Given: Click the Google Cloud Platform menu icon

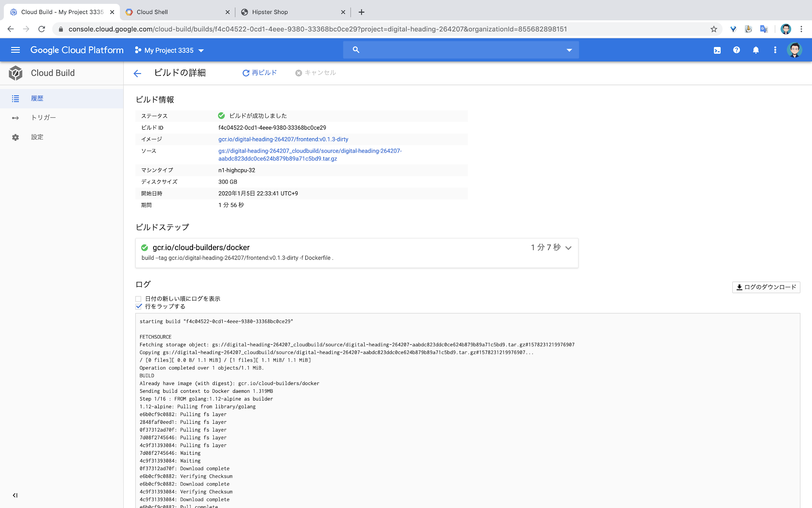Looking at the screenshot, I should [15, 50].
